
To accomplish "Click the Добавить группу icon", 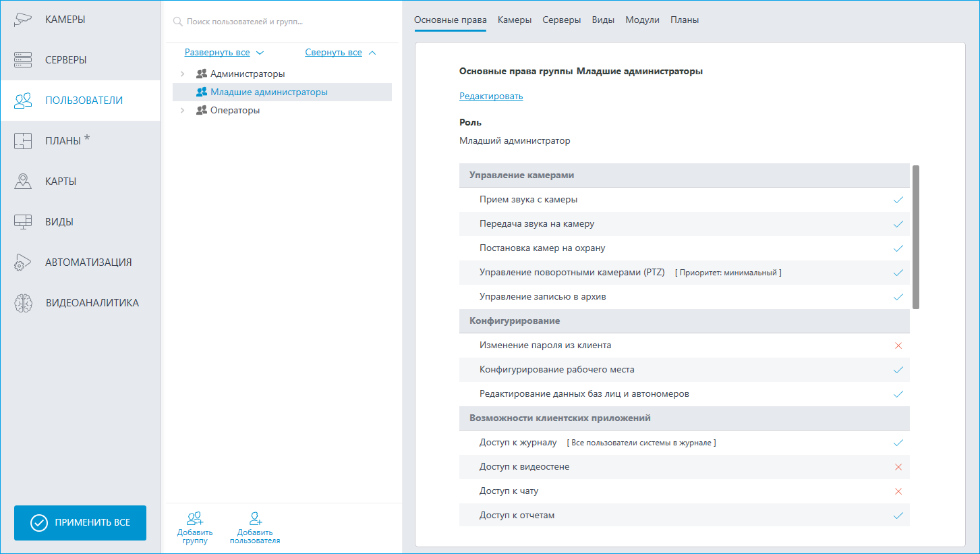I will (x=195, y=518).
